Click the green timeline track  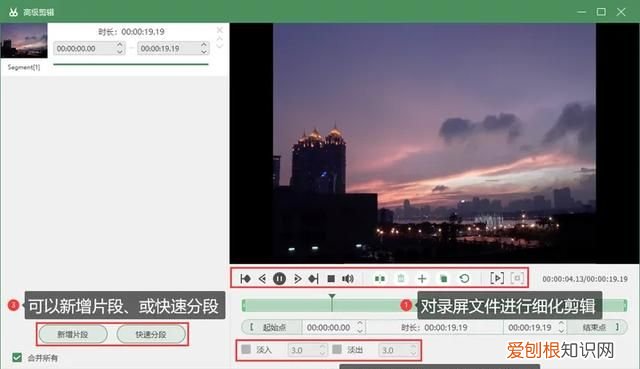coord(434,305)
